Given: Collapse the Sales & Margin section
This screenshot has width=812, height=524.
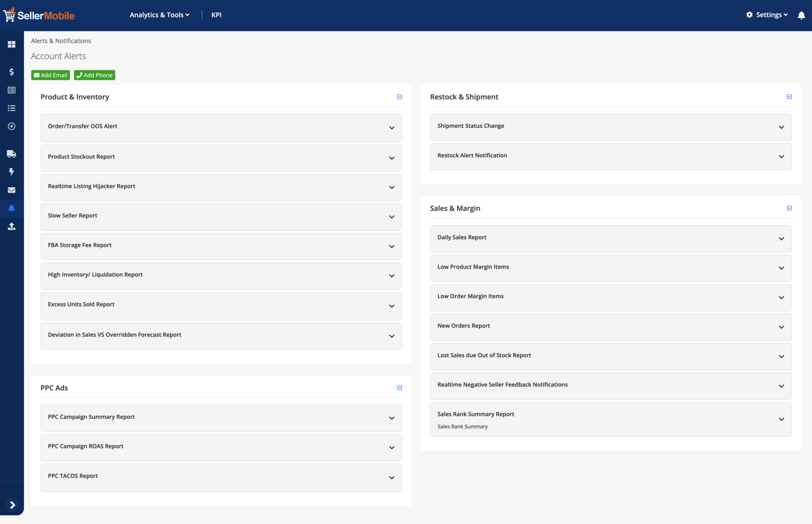Looking at the screenshot, I should point(789,208).
